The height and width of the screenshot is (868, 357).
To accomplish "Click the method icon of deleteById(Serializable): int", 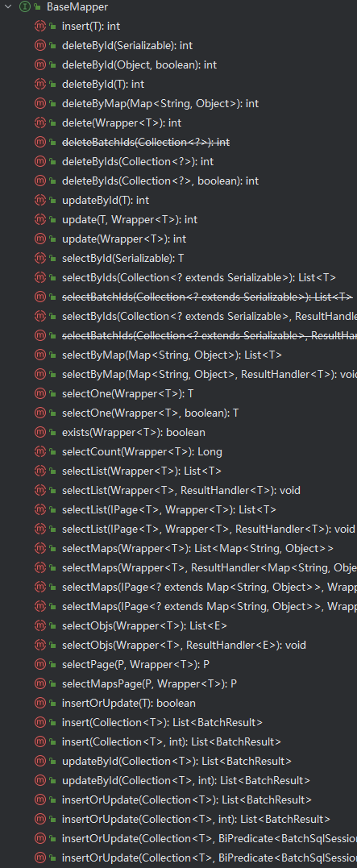I will tap(39, 45).
